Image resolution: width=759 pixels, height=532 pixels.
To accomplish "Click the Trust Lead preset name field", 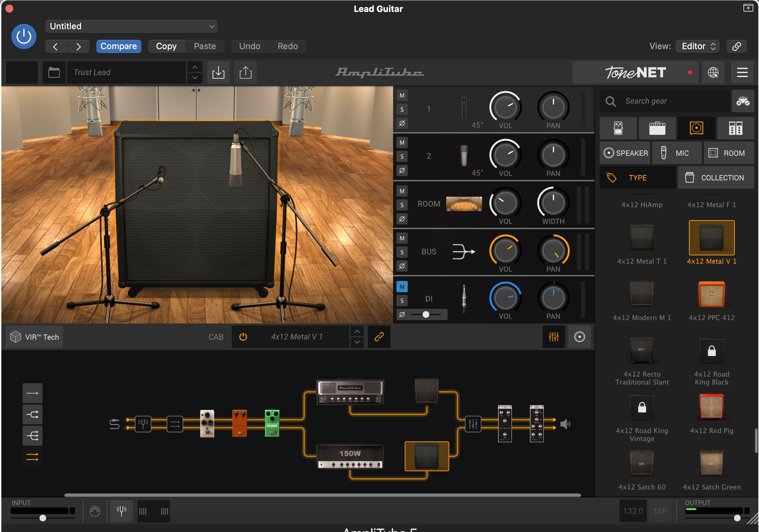I will coord(126,72).
